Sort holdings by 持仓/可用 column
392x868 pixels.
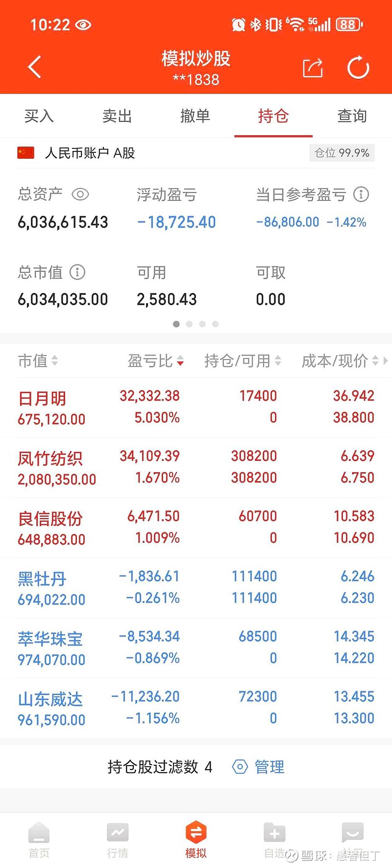tap(243, 361)
